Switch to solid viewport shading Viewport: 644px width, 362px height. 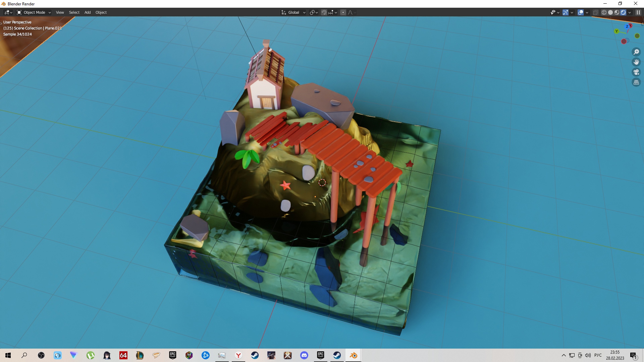pyautogui.click(x=610, y=12)
